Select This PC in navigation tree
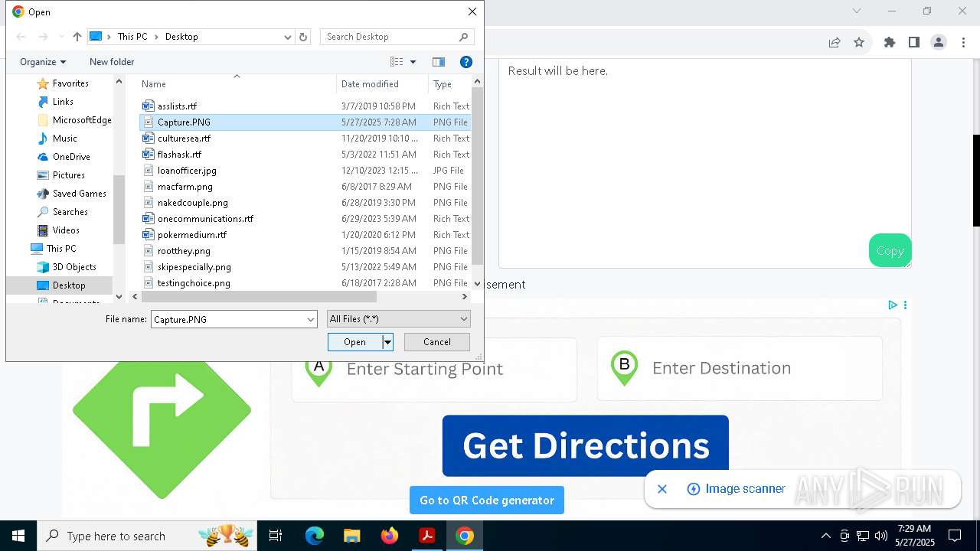Screen dimensions: 980x551 (61, 249)
